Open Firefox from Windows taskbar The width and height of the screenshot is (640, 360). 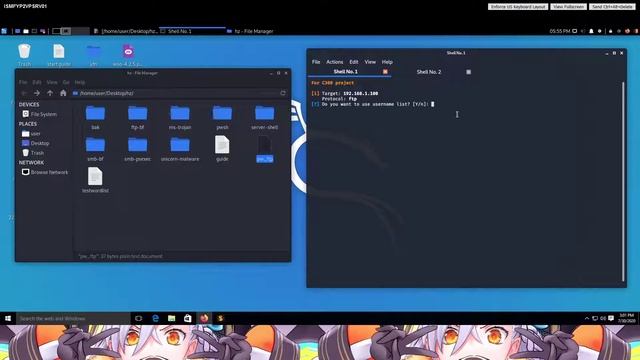[204, 318]
